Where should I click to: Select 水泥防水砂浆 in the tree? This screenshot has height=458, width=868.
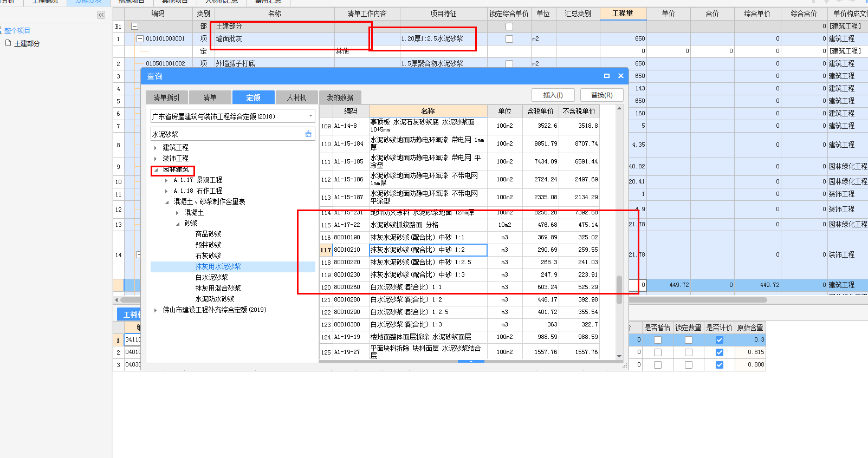[215, 299]
